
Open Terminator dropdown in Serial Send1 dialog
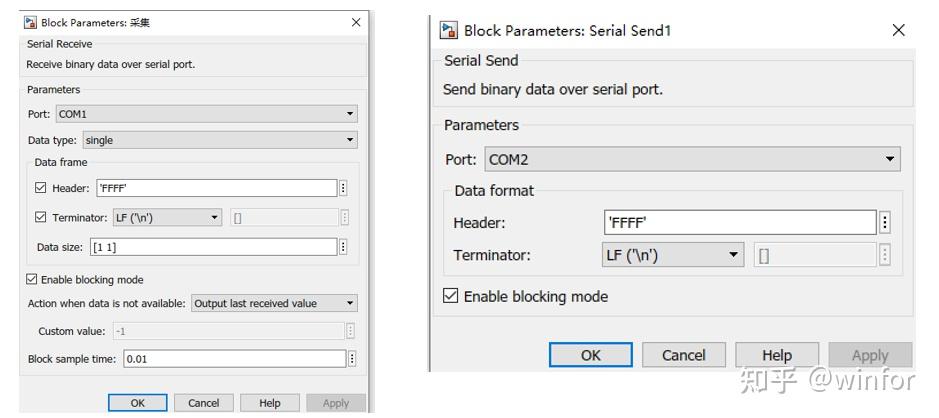coord(672,255)
